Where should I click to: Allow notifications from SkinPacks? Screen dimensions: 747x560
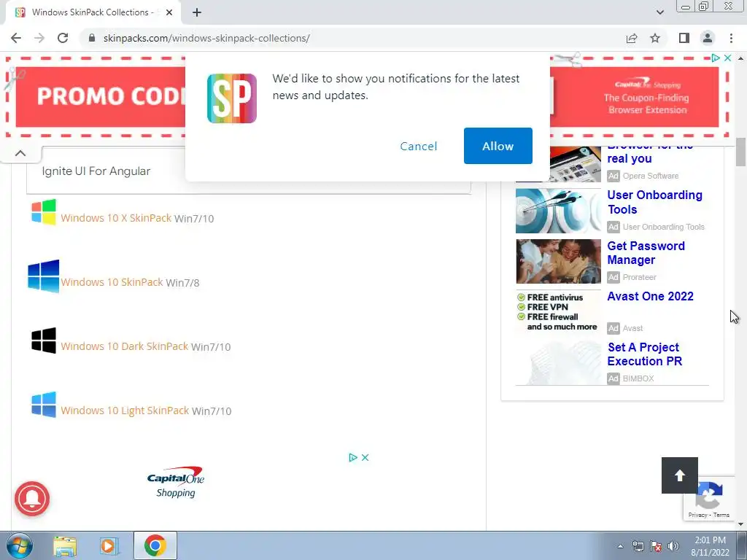pos(498,146)
